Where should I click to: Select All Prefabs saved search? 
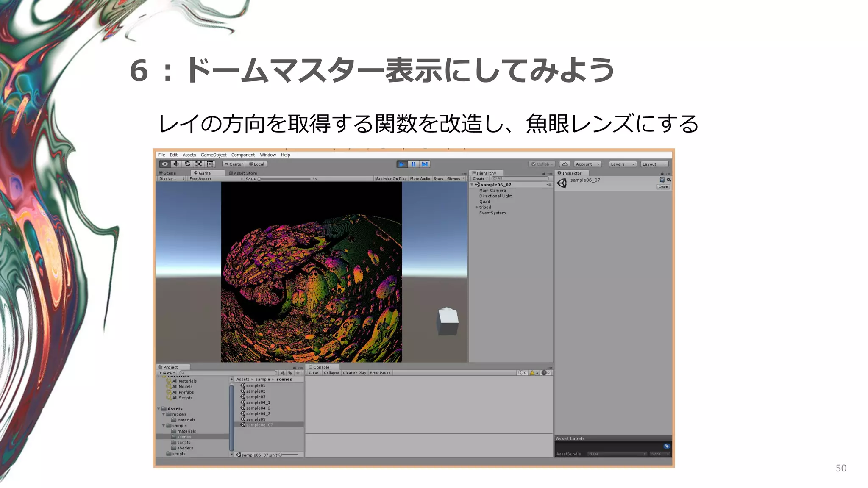click(181, 392)
